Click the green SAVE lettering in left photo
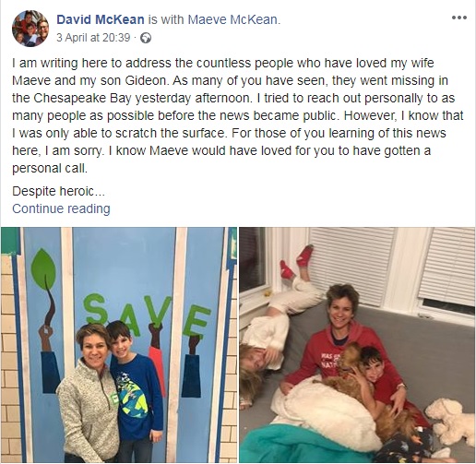Screen dimensions: 476x464 click(x=147, y=314)
